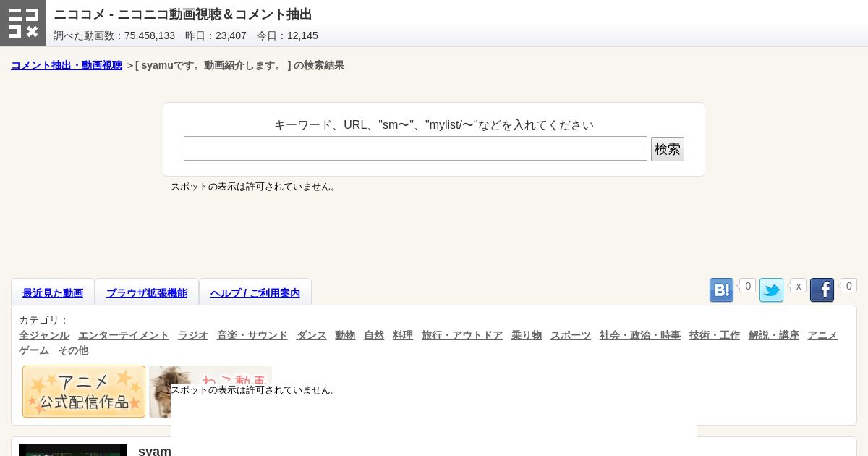Open アニメ公式配信作品 banner

tap(84, 392)
